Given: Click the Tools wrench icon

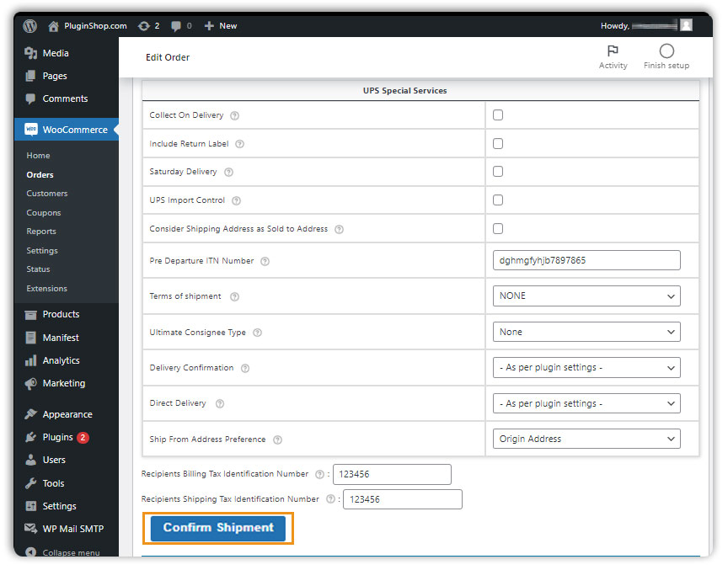Looking at the screenshot, I should click(x=30, y=483).
